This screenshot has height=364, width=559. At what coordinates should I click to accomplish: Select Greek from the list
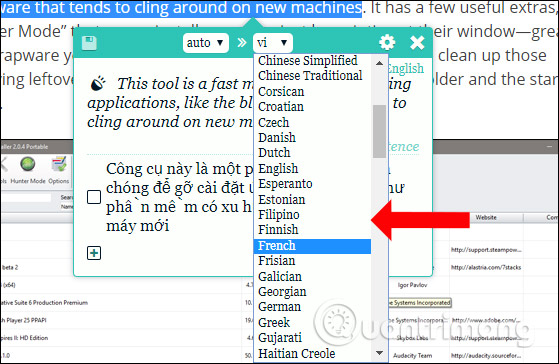(x=312, y=322)
